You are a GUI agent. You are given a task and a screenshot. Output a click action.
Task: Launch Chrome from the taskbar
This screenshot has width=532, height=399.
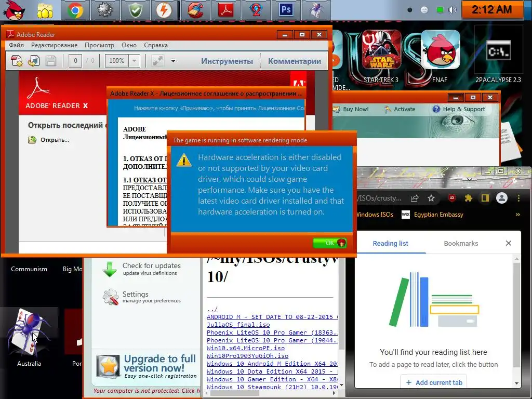pos(75,10)
